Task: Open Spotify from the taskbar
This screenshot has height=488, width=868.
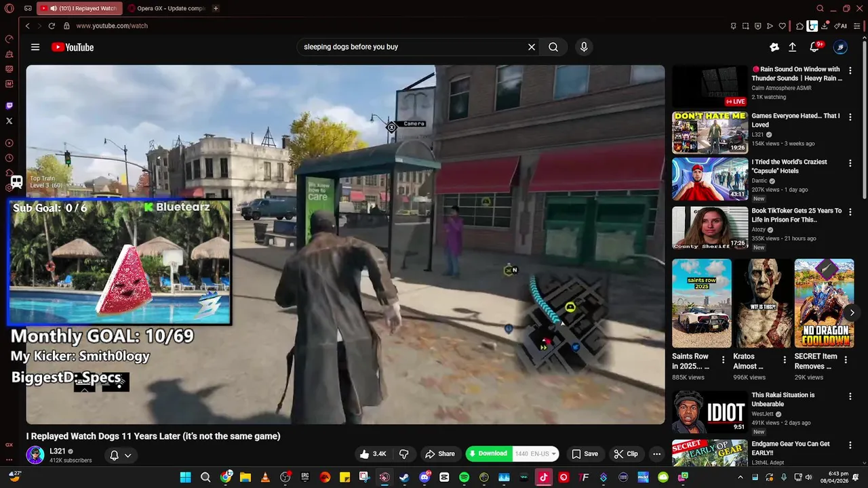Action: 464,477
